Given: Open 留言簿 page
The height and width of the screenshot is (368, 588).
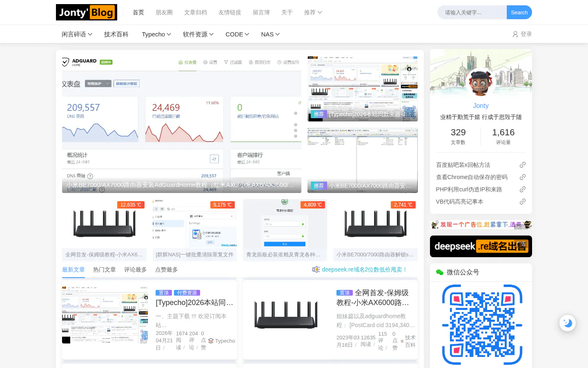Looking at the screenshot, I should pyautogui.click(x=261, y=13).
